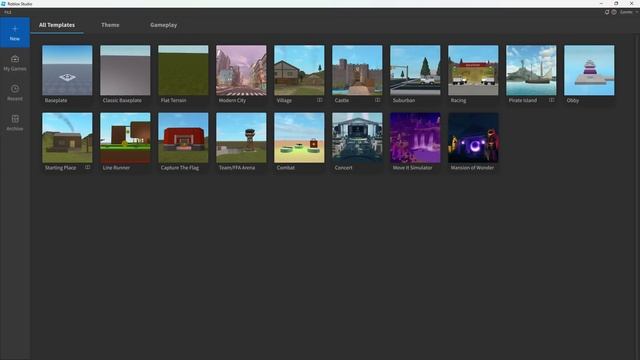Click the Team/FFA Arena label text
This screenshot has width=640, height=360.
pyautogui.click(x=237, y=168)
